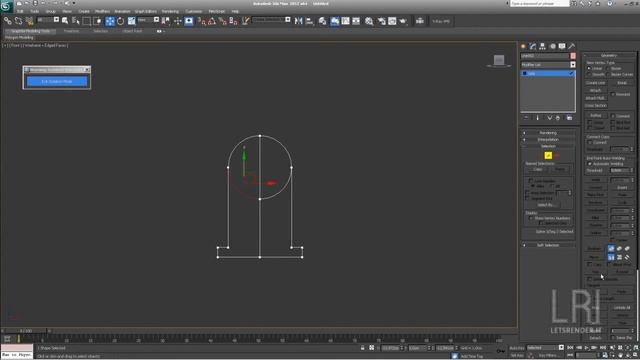Open the Modifiers menu
Viewport: 640px width, 360px height.
pos(102,11)
